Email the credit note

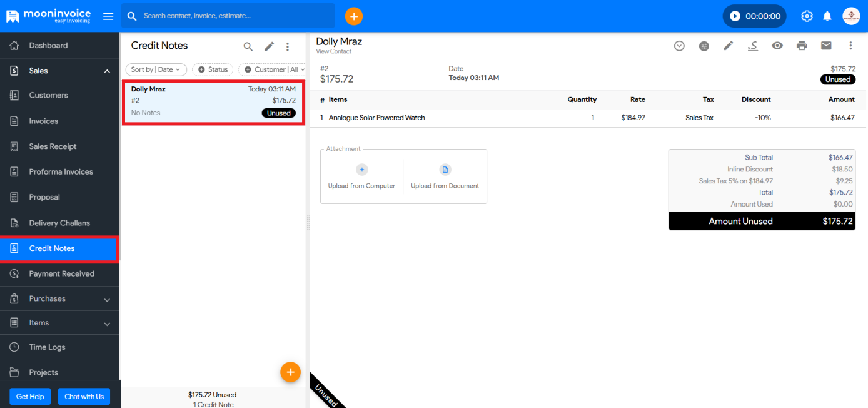pyautogui.click(x=826, y=46)
